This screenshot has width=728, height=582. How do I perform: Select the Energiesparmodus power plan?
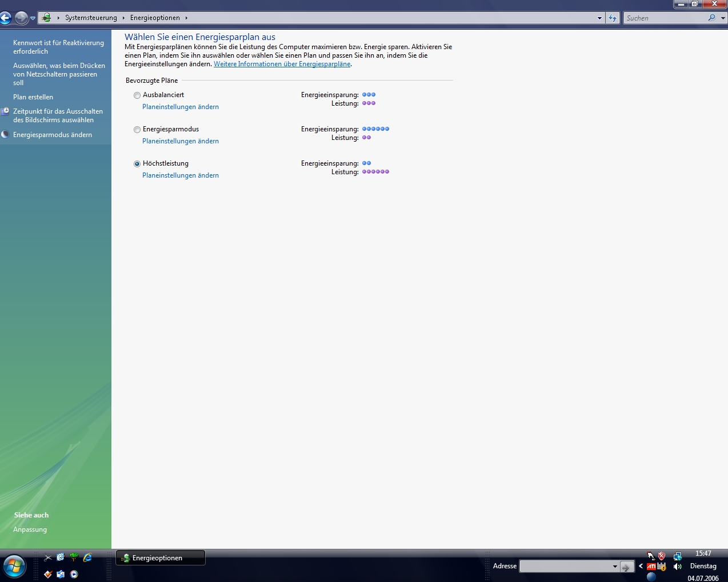[137, 130]
